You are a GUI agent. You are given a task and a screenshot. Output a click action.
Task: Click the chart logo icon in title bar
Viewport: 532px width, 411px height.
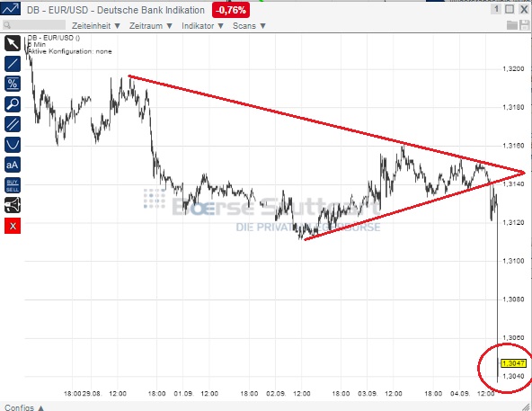tap(10, 9)
